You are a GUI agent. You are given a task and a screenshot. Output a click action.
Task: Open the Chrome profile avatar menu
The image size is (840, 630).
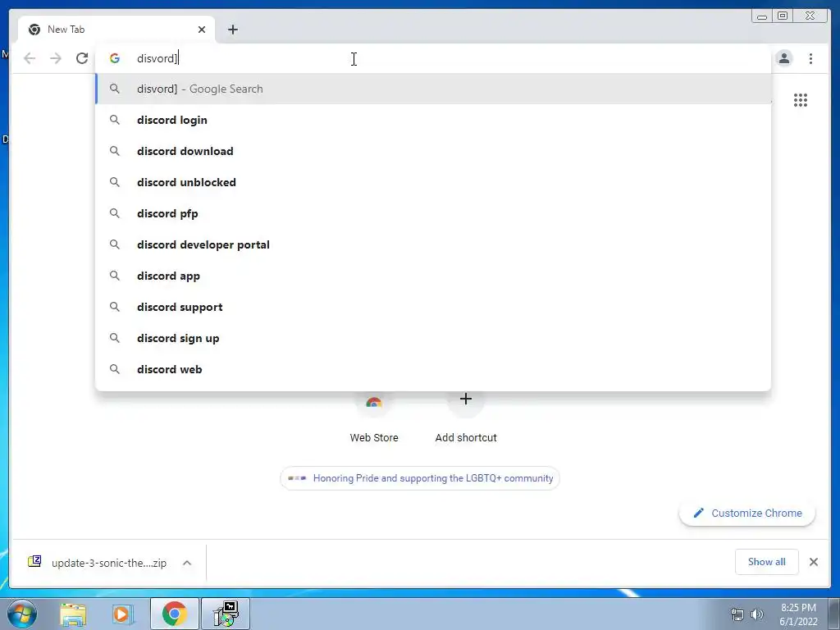tap(783, 58)
